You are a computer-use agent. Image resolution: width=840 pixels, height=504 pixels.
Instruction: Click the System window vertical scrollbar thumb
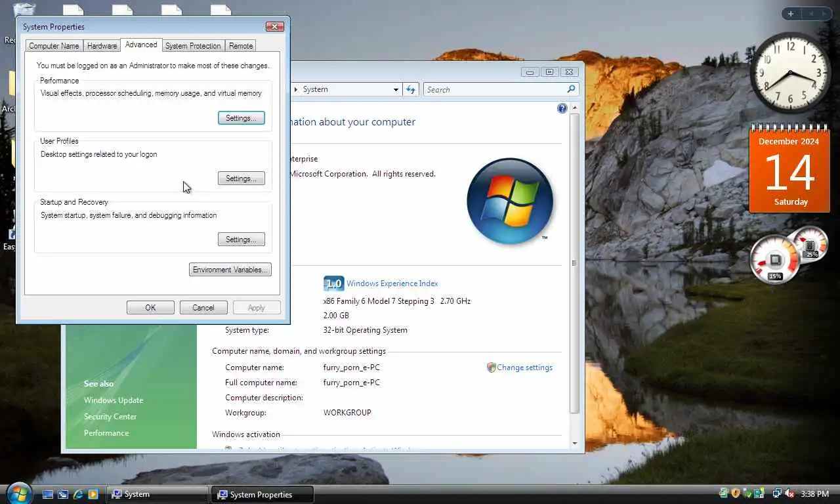[x=575, y=264]
